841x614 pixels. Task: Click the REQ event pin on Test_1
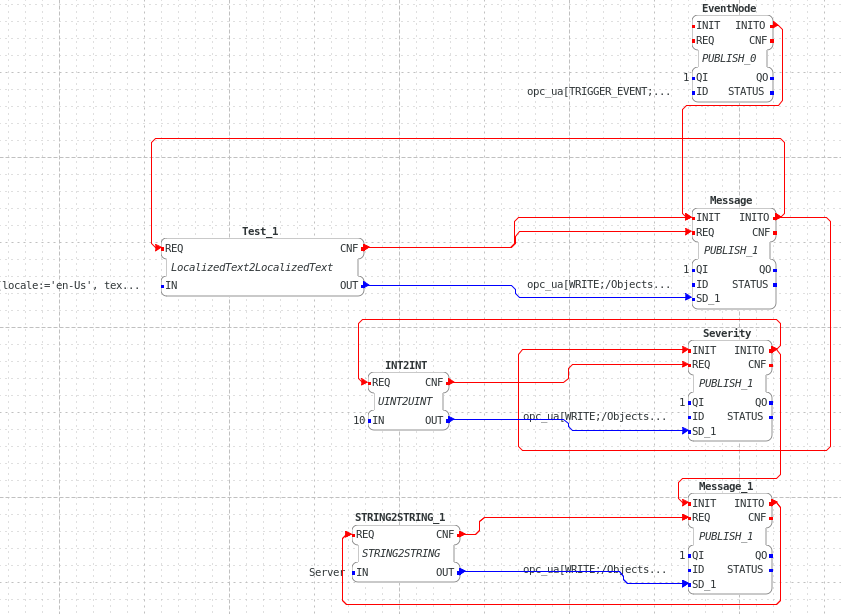click(174, 248)
